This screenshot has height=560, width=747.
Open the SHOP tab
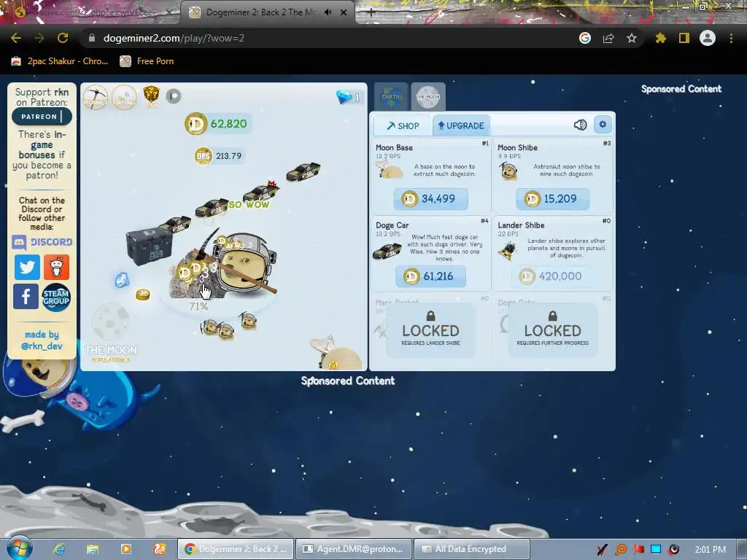pos(402,125)
